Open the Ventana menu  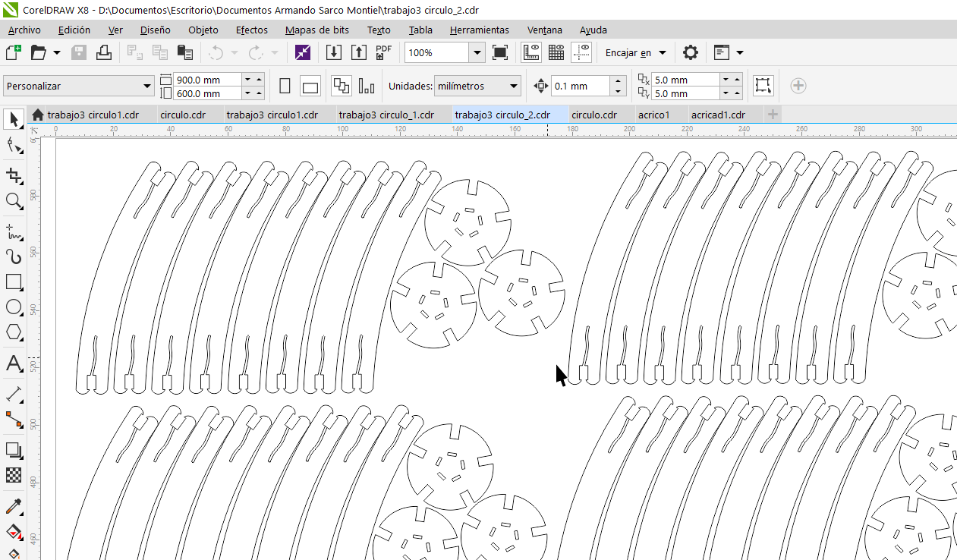click(545, 30)
